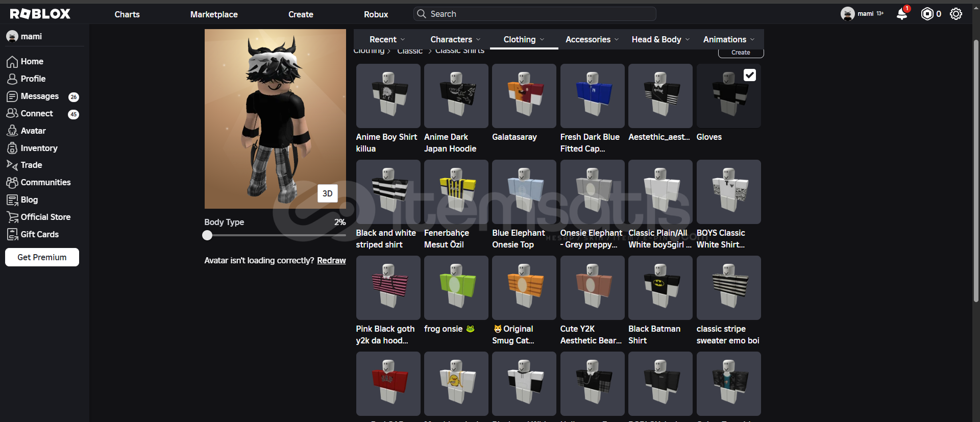
Task: Select the Original Smug Cat shirt thumbnail
Action: tap(524, 288)
